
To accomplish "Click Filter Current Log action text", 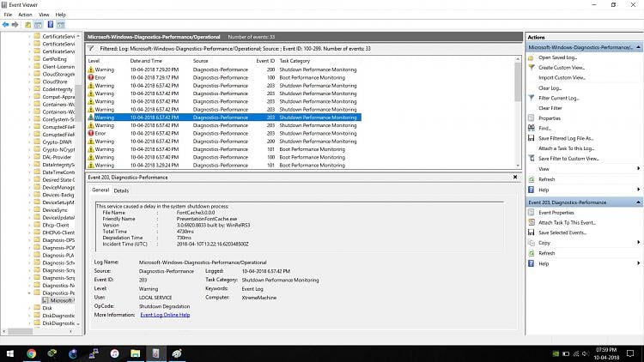I will coord(559,99).
